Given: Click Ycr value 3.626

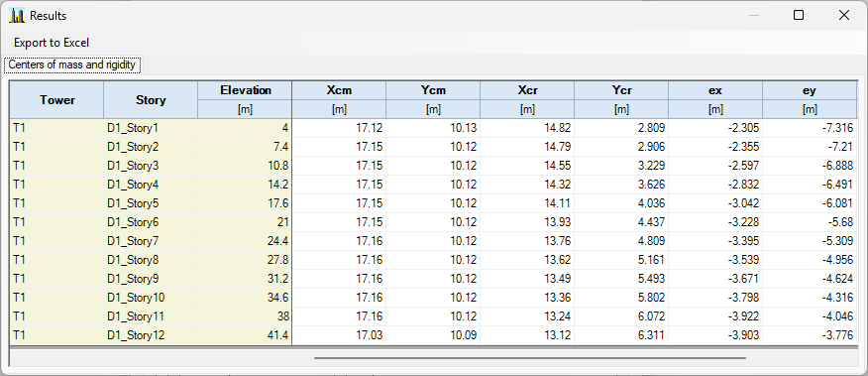Looking at the screenshot, I should click(621, 185).
